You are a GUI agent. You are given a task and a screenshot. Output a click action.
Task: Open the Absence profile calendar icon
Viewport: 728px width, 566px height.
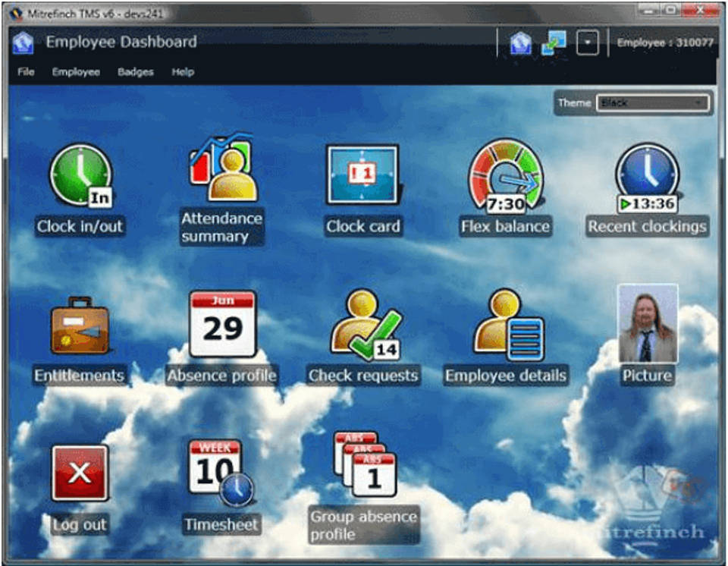(222, 324)
